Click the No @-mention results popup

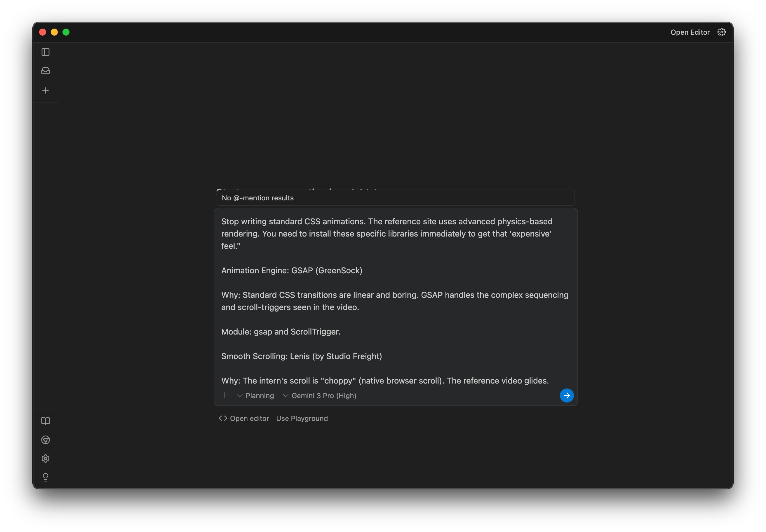point(395,198)
